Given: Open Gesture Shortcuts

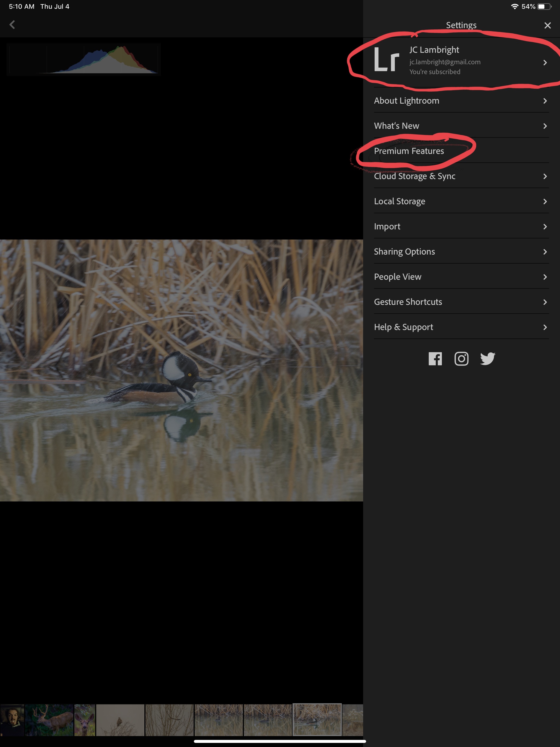Looking at the screenshot, I should click(x=408, y=302).
